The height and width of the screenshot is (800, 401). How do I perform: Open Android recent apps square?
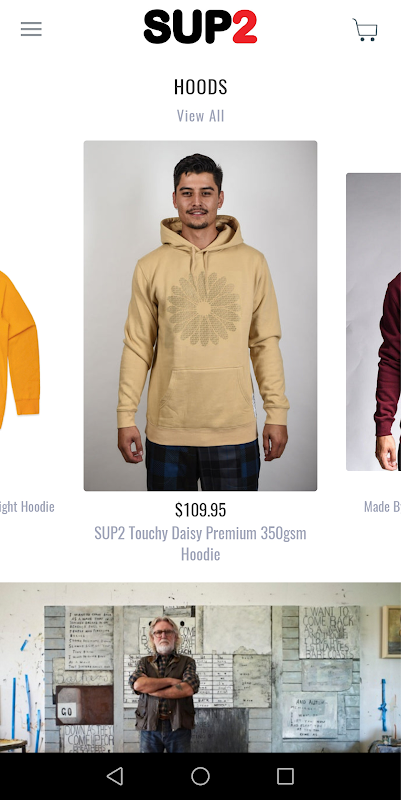[x=285, y=776]
